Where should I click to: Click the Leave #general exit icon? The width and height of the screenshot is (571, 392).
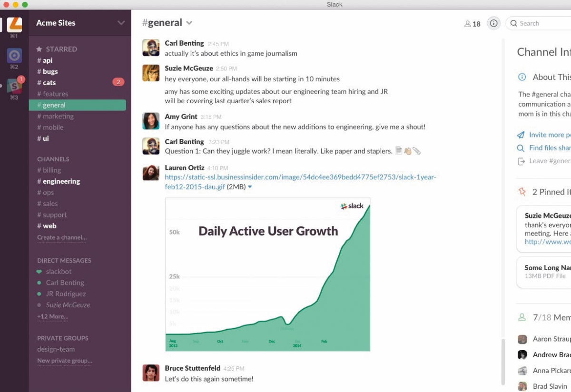(x=521, y=161)
